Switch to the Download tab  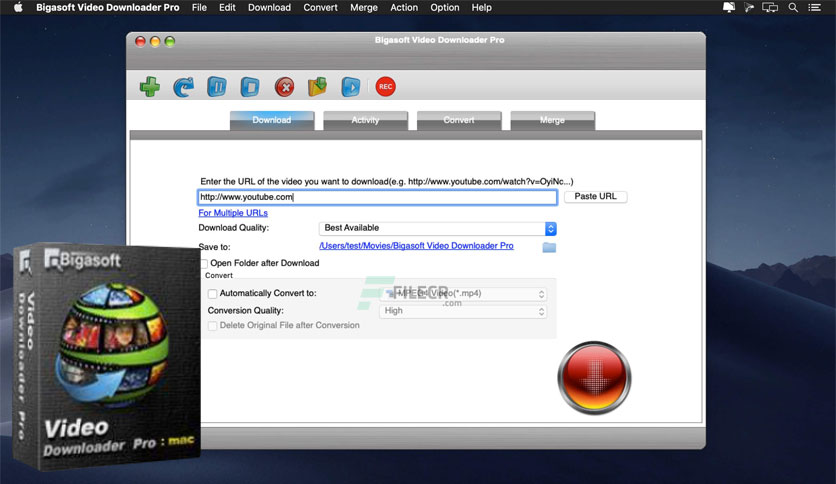pyautogui.click(x=272, y=120)
